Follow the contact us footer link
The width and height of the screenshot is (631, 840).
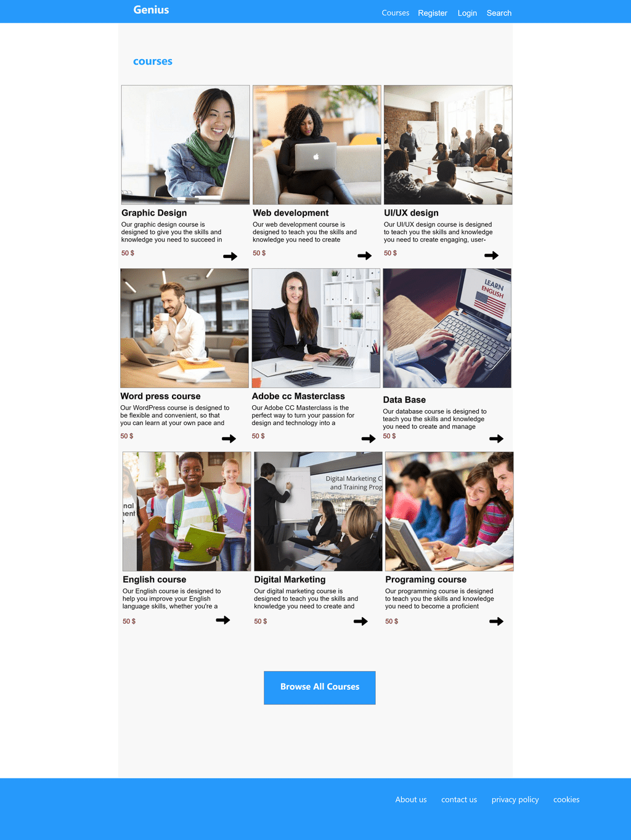(459, 799)
